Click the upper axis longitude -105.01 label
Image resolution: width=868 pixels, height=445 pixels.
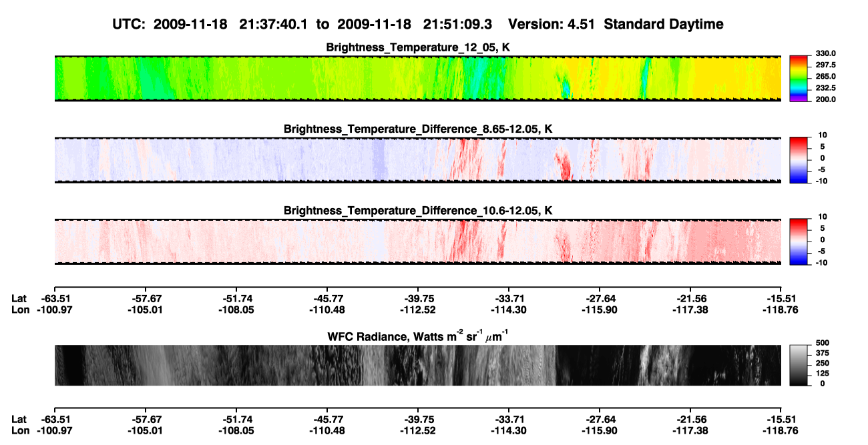(x=146, y=310)
